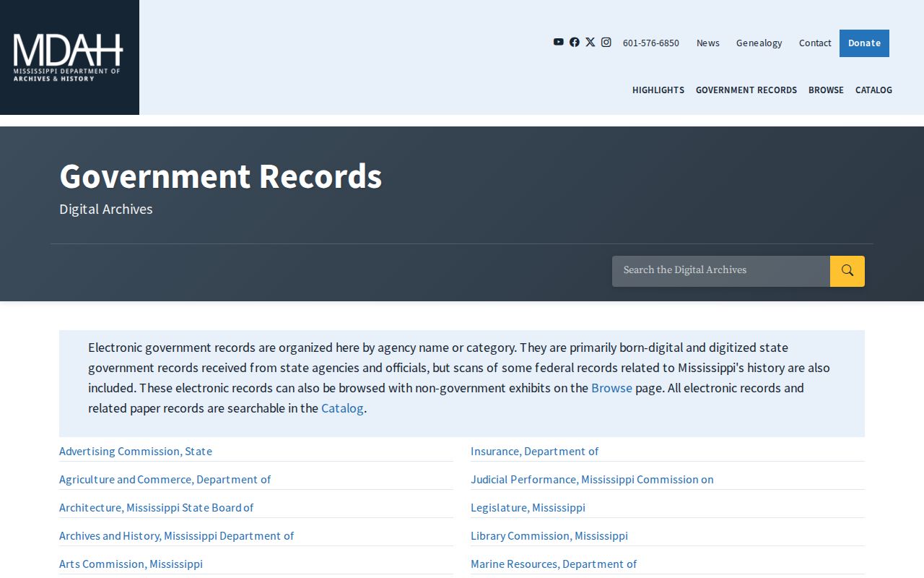Go to MDAH logo home page
The image size is (924, 578).
[69, 57]
